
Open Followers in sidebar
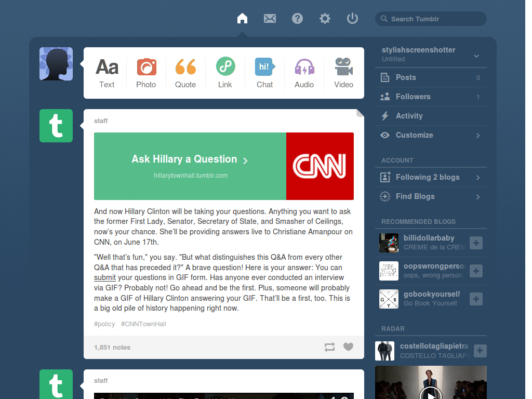(431, 97)
